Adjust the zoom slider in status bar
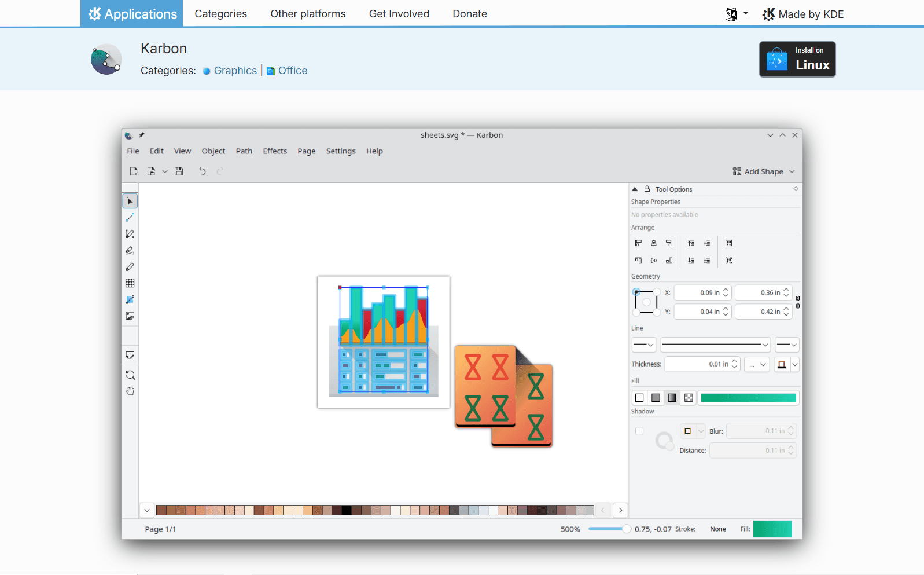Image resolution: width=924 pixels, height=575 pixels. (609, 529)
